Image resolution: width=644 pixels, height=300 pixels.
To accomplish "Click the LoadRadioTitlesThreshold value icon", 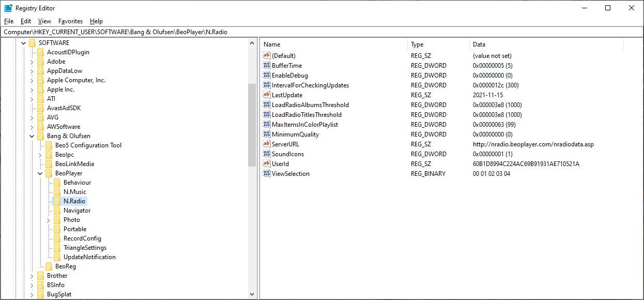I will (267, 115).
